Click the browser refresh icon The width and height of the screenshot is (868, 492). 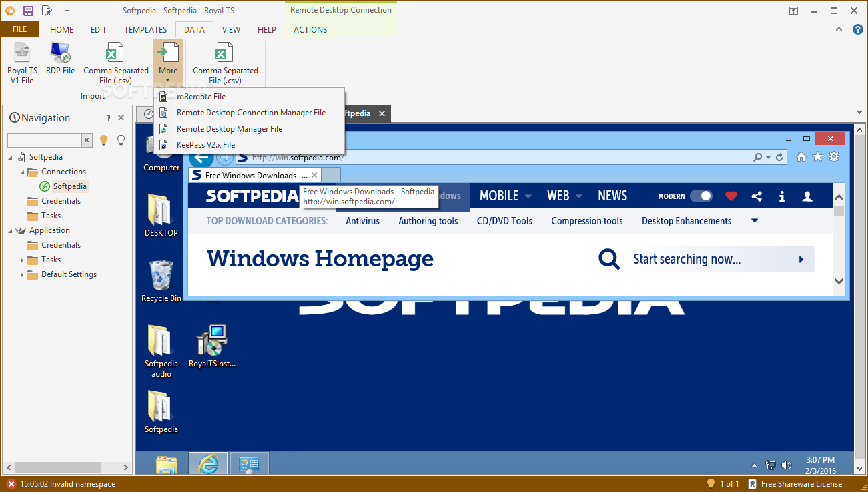pos(781,158)
